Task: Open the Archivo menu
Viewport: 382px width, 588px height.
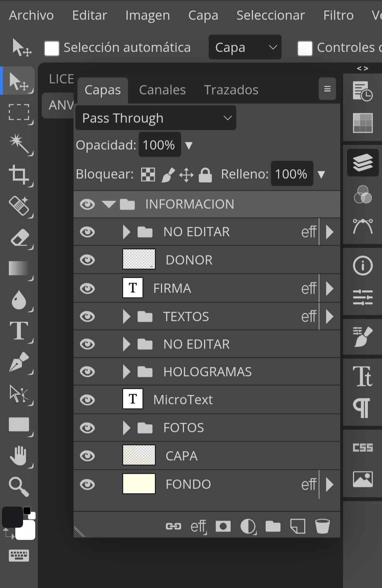Action: (x=31, y=15)
